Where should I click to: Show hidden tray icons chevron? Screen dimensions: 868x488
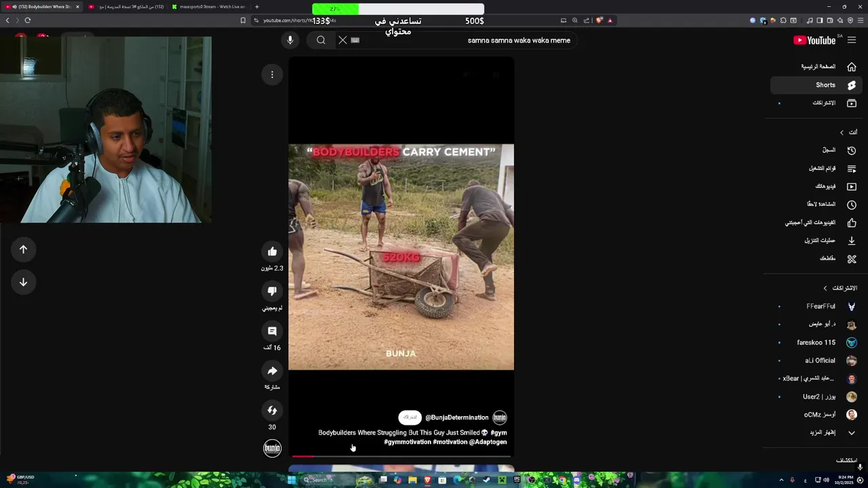pyautogui.click(x=781, y=480)
